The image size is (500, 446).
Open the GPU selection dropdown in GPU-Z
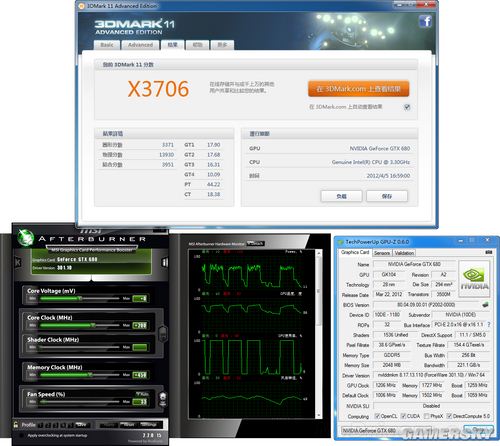[385, 430]
